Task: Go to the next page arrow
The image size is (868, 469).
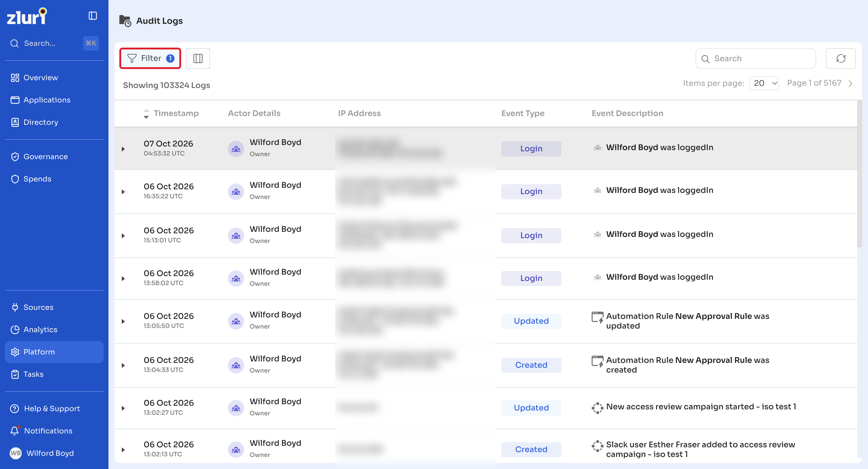Action: [x=850, y=83]
